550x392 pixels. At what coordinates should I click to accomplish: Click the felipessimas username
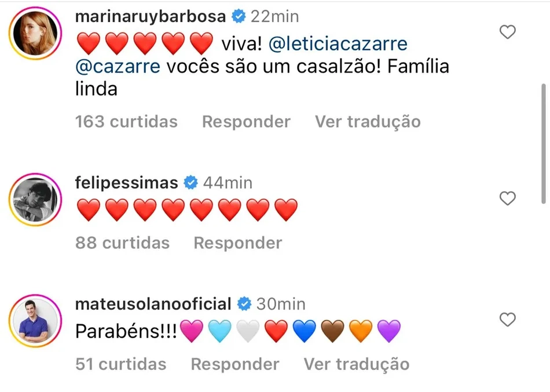click(127, 183)
